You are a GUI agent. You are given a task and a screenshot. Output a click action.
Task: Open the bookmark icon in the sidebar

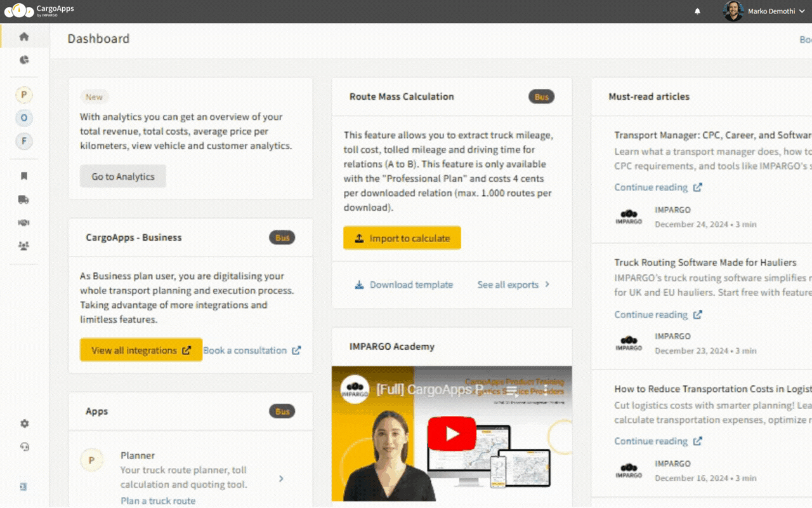tap(24, 176)
